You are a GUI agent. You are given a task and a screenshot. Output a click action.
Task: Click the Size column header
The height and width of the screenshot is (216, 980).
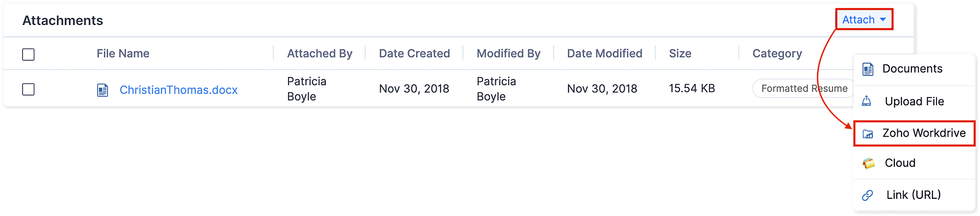680,53
